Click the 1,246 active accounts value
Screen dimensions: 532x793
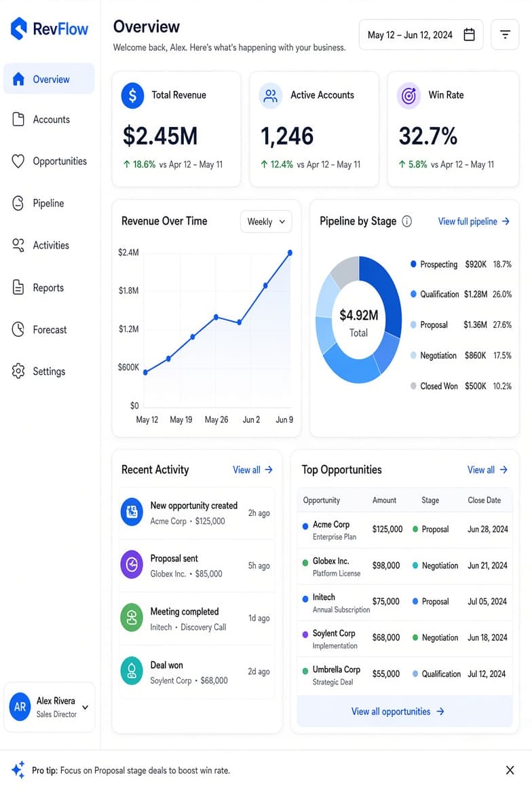tap(287, 136)
